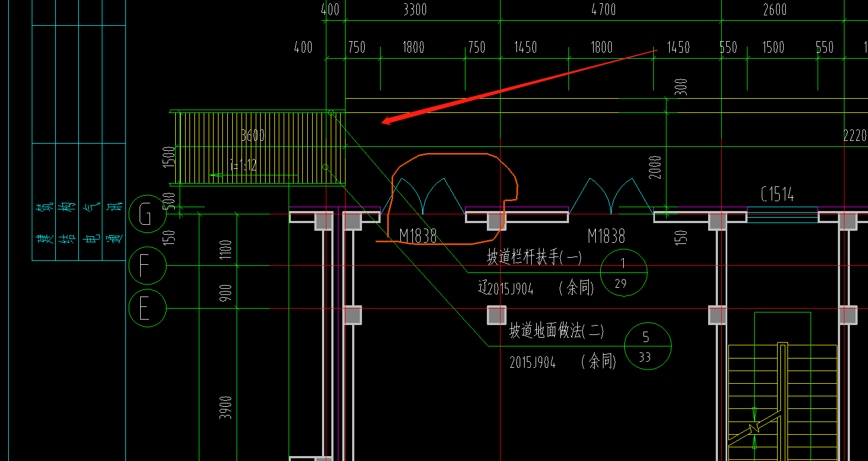The height and width of the screenshot is (461, 868).
Task: Select the detail index circle 5/33
Action: [x=648, y=346]
